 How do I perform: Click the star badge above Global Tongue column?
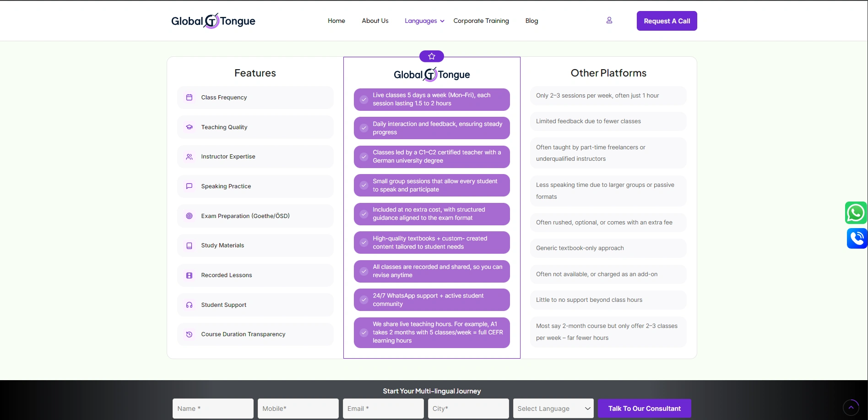[x=431, y=56]
